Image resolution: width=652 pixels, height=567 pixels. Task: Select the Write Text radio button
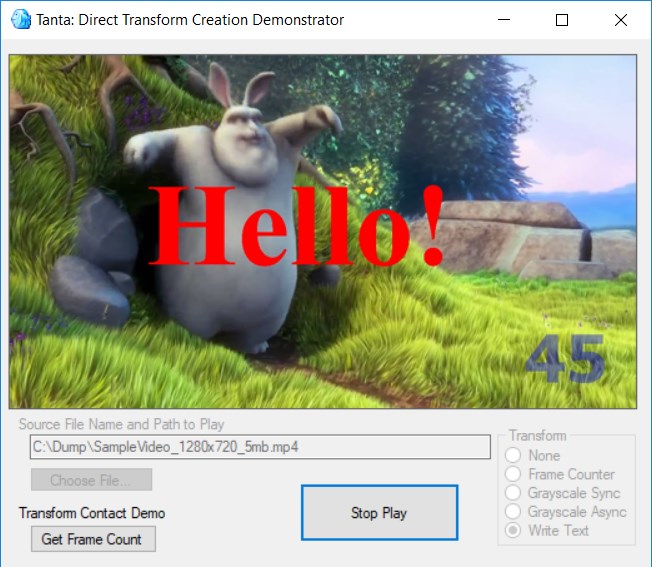pyautogui.click(x=512, y=530)
